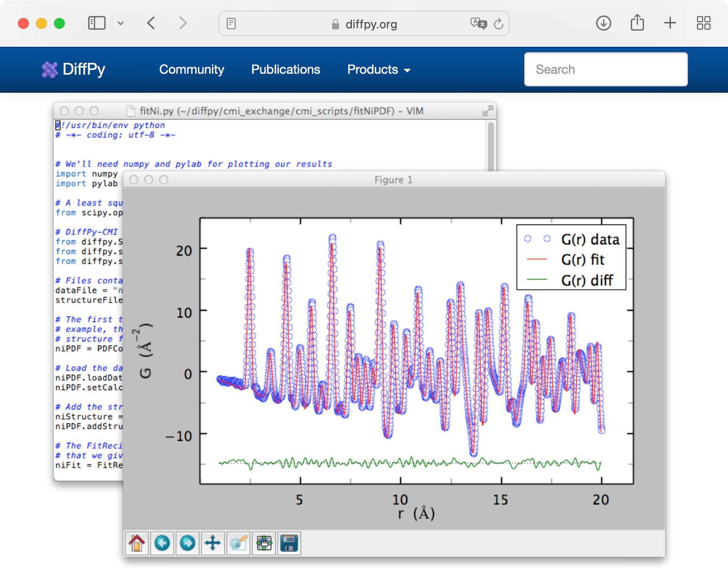
Task: Click the forward arrow in figure toolbar
Action: click(x=187, y=543)
